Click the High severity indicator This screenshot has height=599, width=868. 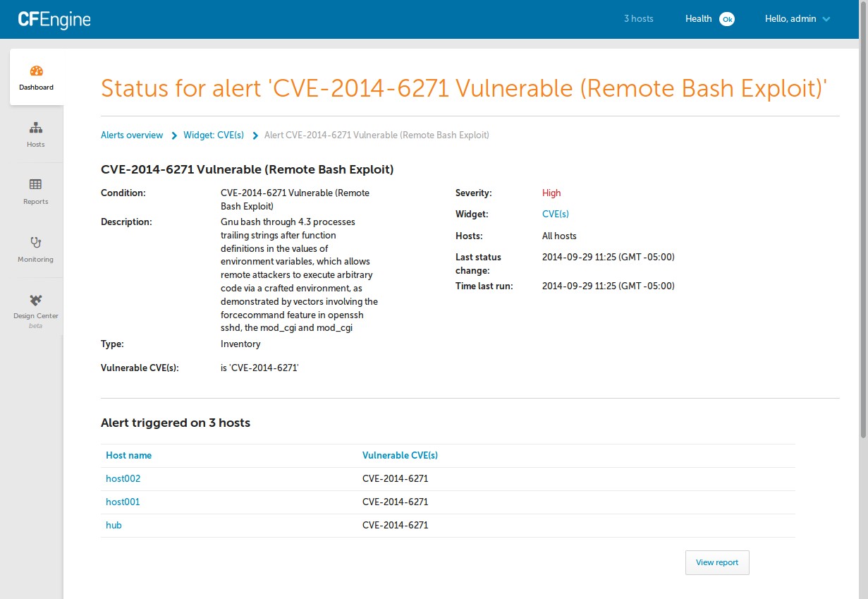(x=551, y=193)
